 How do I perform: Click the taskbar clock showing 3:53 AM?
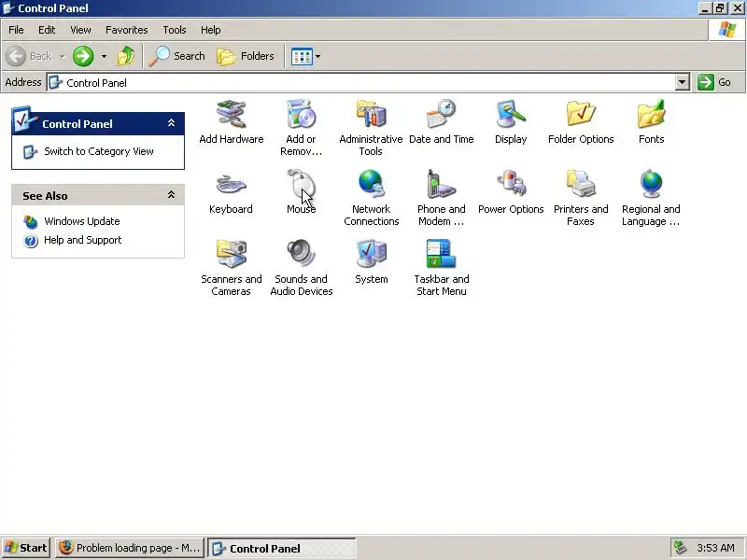(x=715, y=548)
